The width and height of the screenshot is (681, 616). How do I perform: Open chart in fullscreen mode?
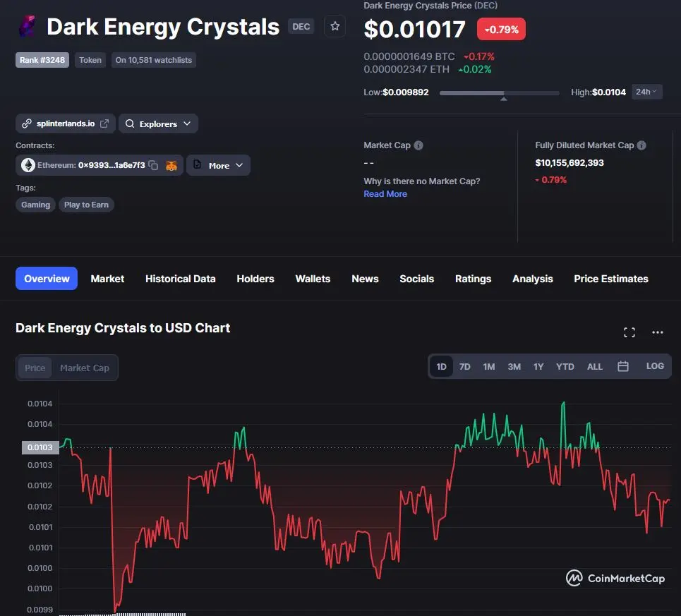click(x=629, y=332)
